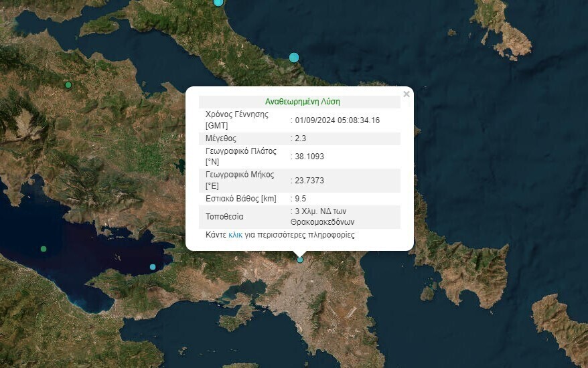Close the earthquake info popup
This screenshot has height=368, width=588.
(x=407, y=94)
